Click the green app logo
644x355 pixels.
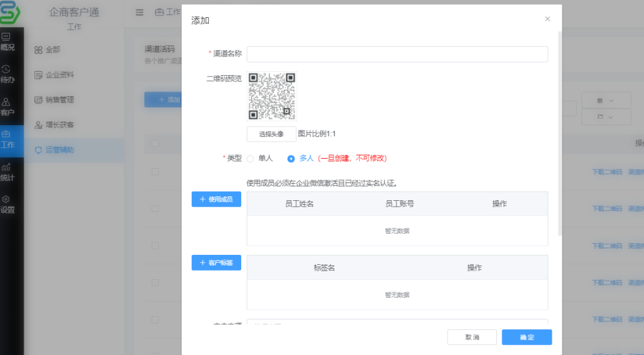pos(10,12)
